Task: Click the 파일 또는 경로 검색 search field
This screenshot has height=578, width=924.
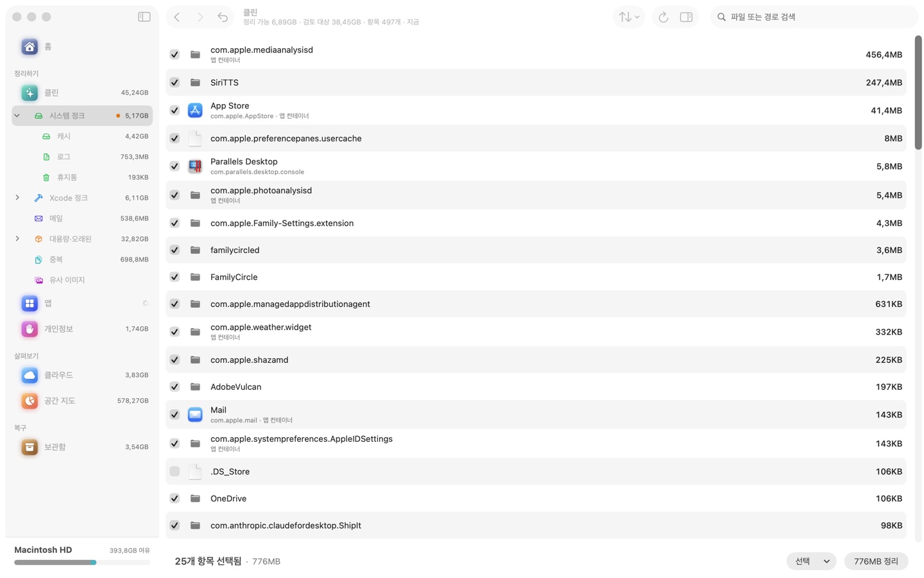Action: 814,17
